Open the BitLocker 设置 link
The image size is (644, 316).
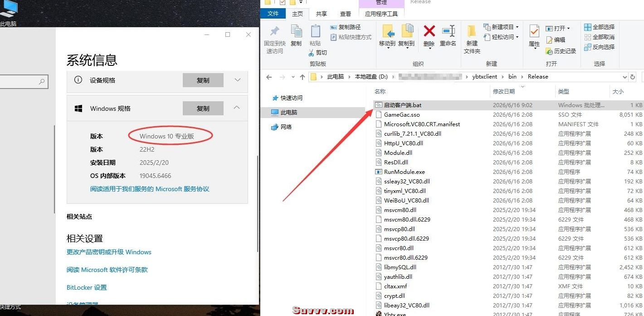point(87,287)
